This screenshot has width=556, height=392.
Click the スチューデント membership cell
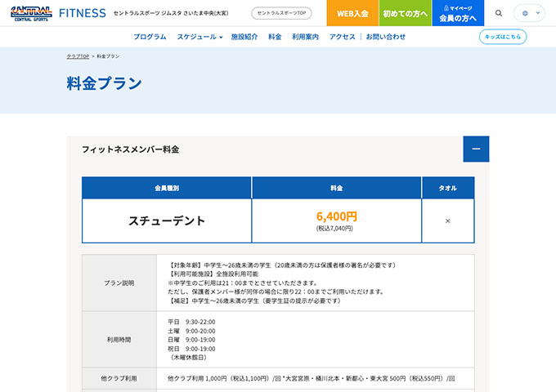pos(167,220)
